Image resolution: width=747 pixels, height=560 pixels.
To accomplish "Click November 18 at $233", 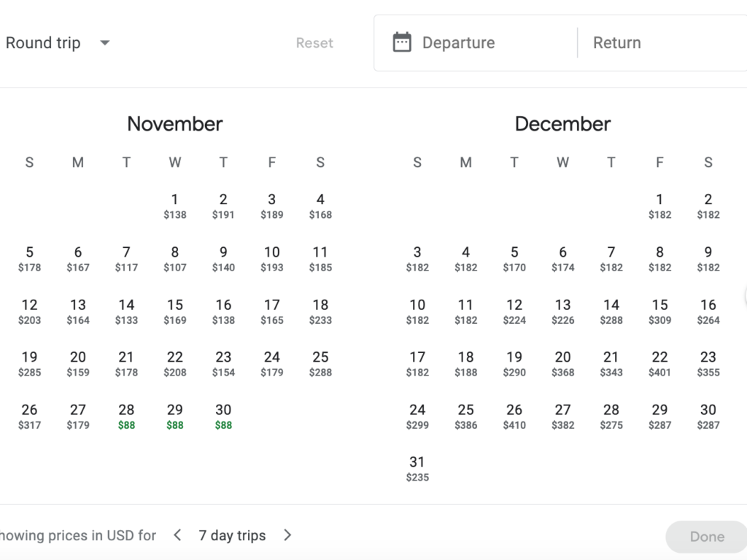I will coord(321,311).
